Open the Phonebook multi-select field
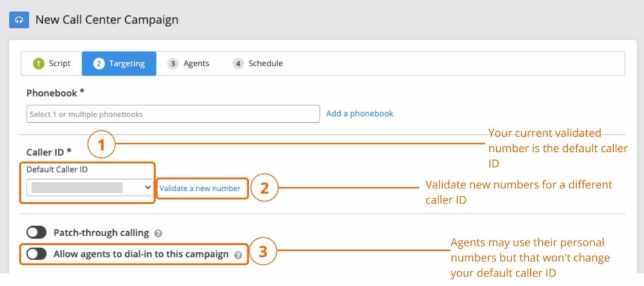Screen dimensions: 644x286 [x=173, y=114]
